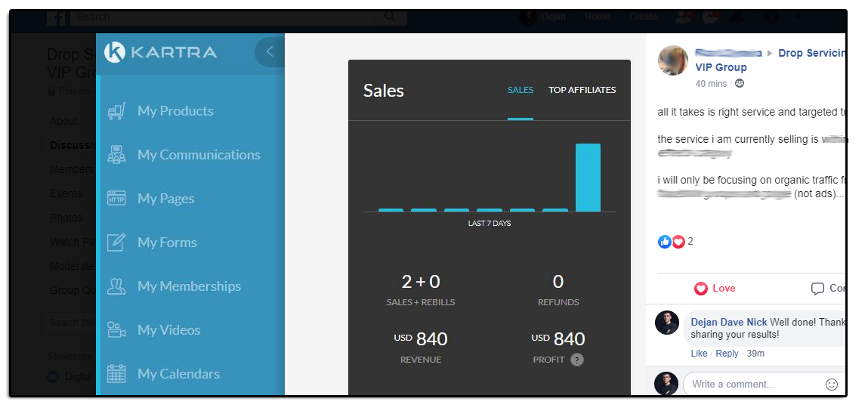Open About in the group sidebar
868x411 pixels.
[x=63, y=121]
